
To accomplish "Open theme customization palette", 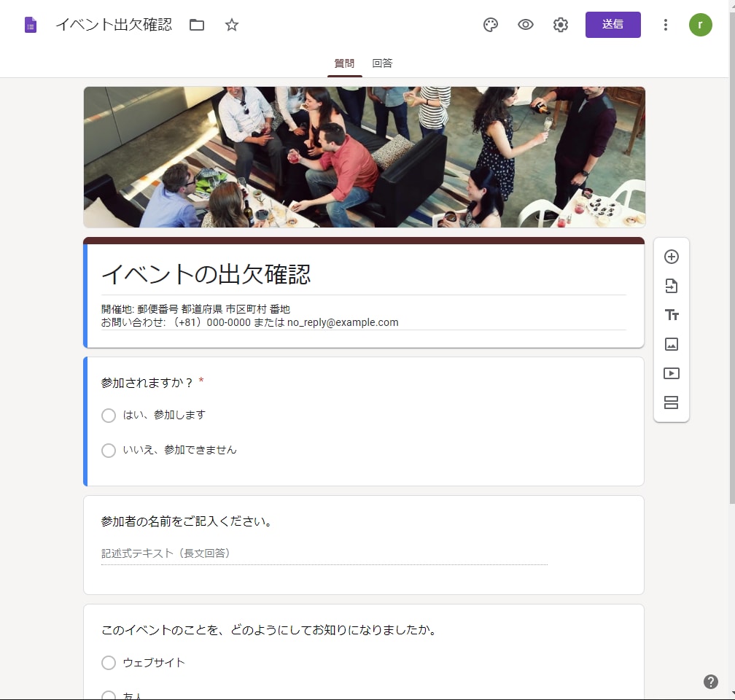I will click(490, 25).
